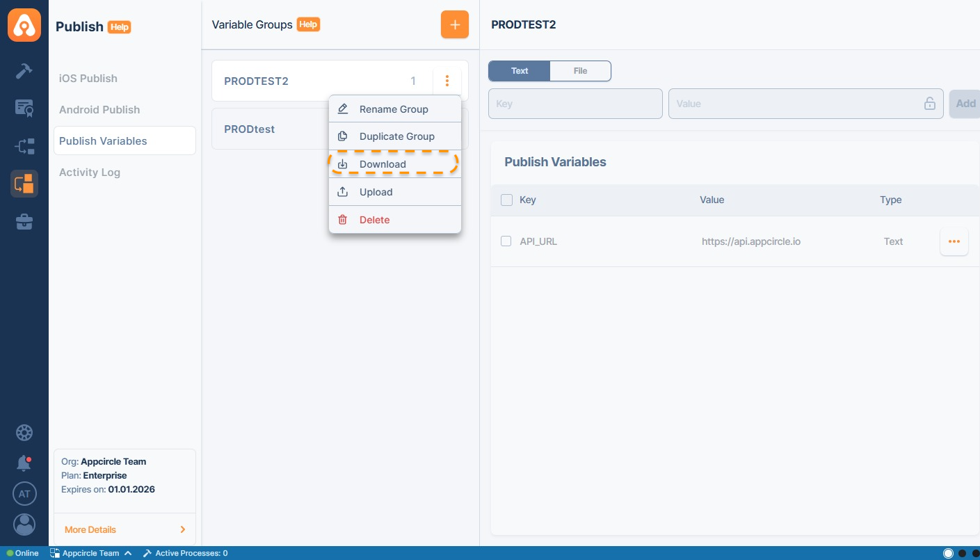Open the AT organization avatar icon

(24, 494)
